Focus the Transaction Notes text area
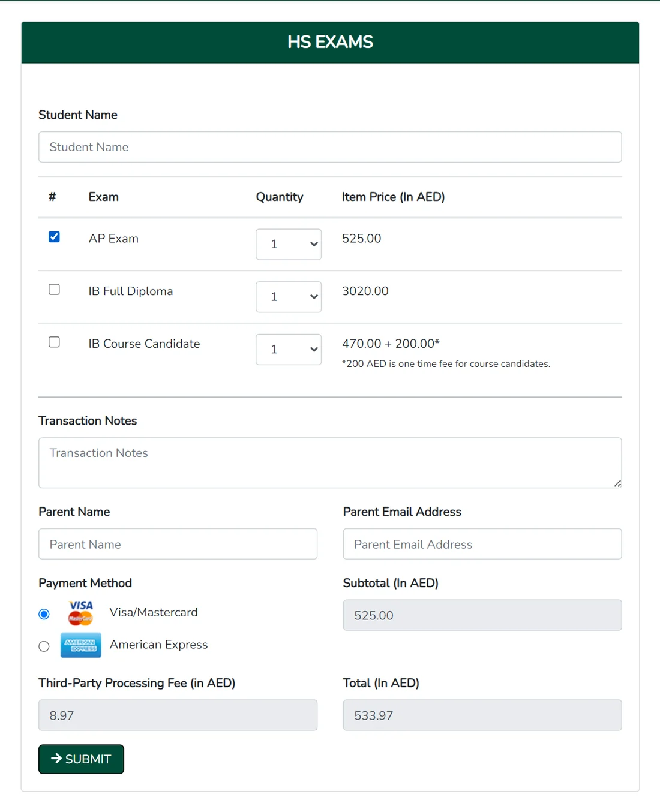This screenshot has width=660, height=812. [330, 463]
